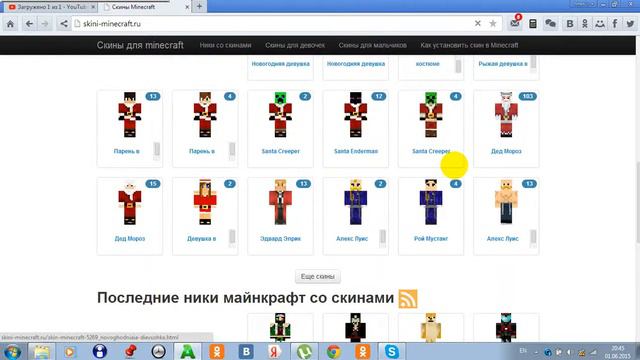Open the chat bubbles toolbar icon
640x360 pixels.
(x=551, y=24)
